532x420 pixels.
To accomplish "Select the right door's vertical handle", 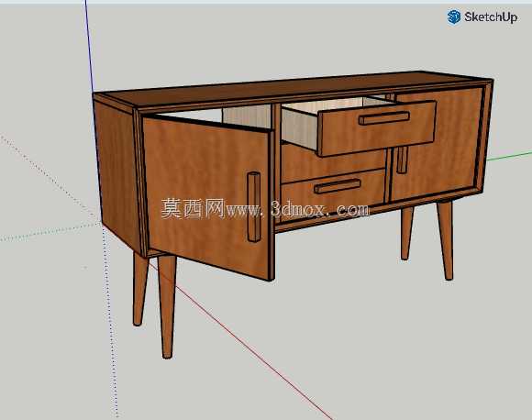I will (402, 160).
